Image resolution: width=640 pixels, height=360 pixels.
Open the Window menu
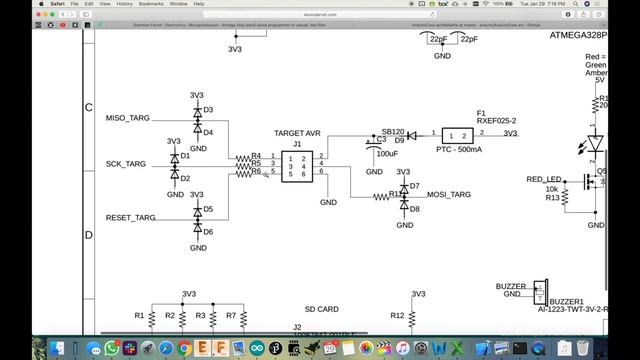tap(178, 4)
